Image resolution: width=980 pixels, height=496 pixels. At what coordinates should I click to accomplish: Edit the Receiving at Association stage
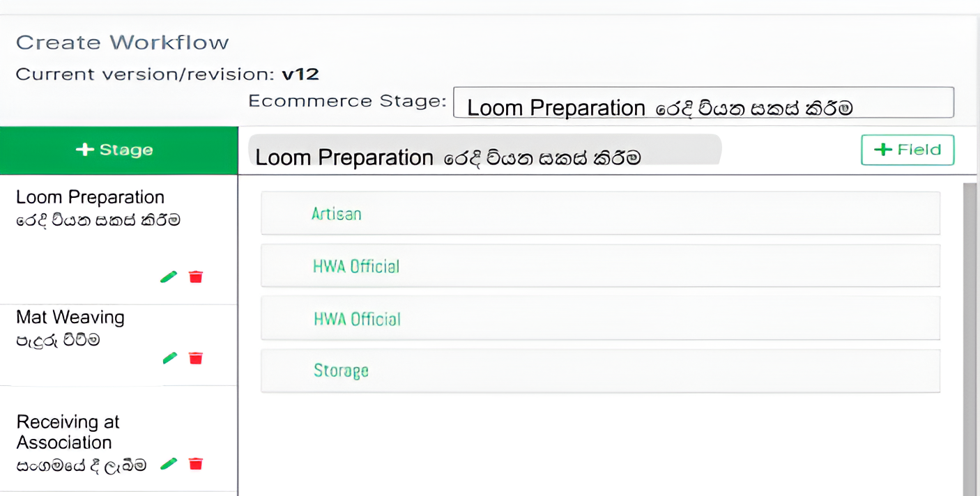pos(169,464)
